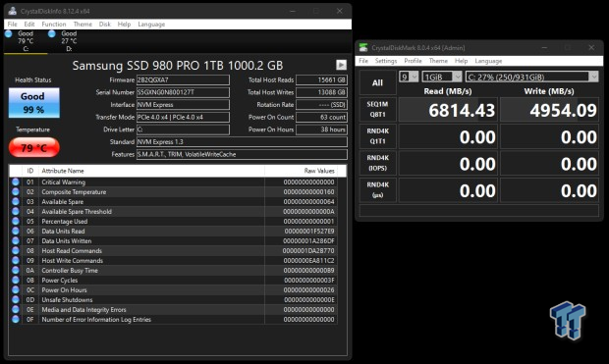Click status icon for Controller Busy Time row
Screen dimensions: 609x364
pyautogui.click(x=16, y=271)
